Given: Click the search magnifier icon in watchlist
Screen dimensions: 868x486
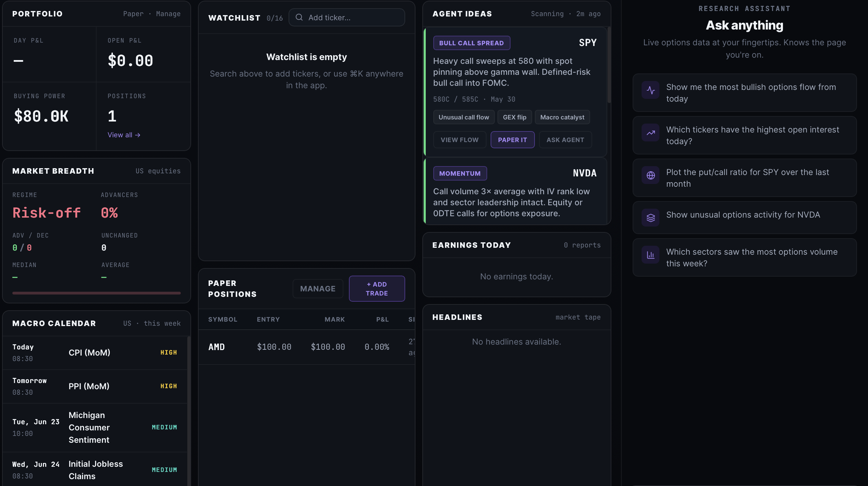Looking at the screenshot, I should pyautogui.click(x=299, y=17).
